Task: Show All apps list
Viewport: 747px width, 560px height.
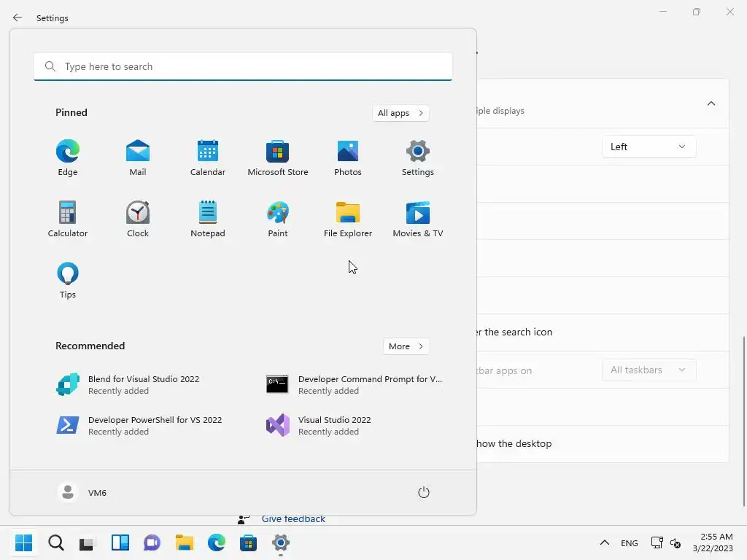Action: click(400, 113)
